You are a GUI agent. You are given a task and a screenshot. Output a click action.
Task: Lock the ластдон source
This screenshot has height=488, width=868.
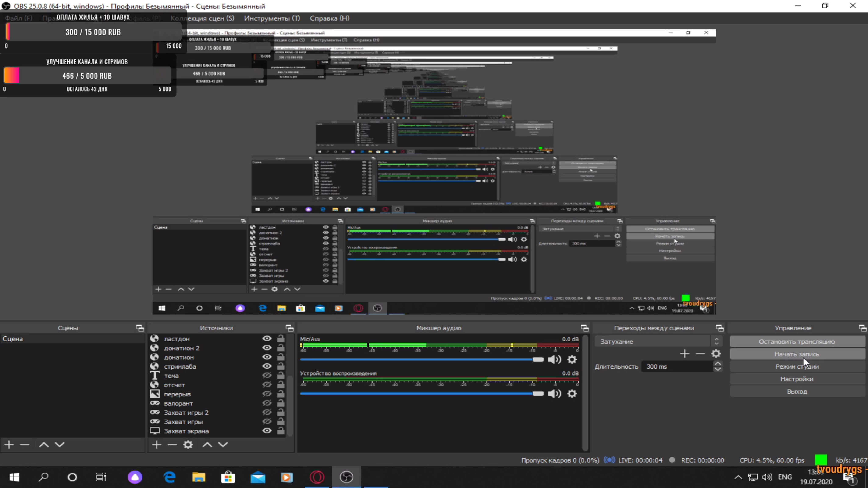(x=281, y=338)
